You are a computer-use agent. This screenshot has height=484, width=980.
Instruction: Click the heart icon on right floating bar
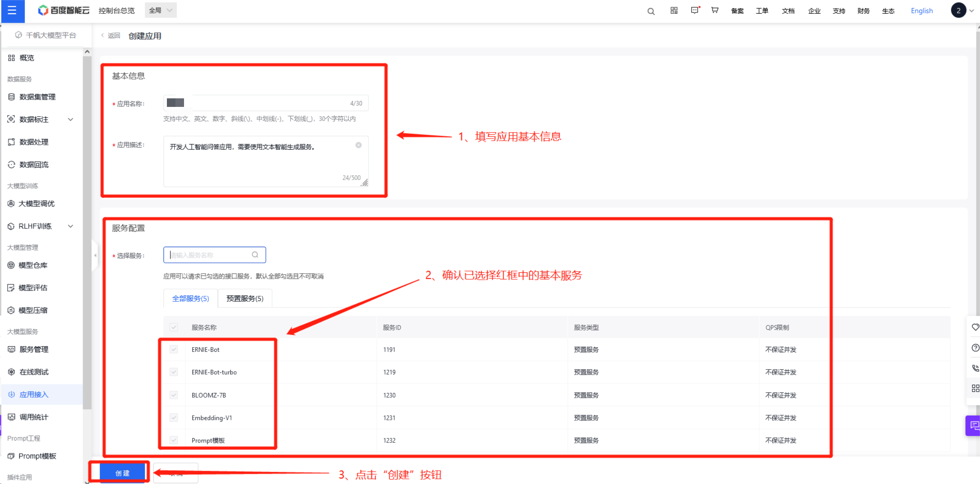975,327
